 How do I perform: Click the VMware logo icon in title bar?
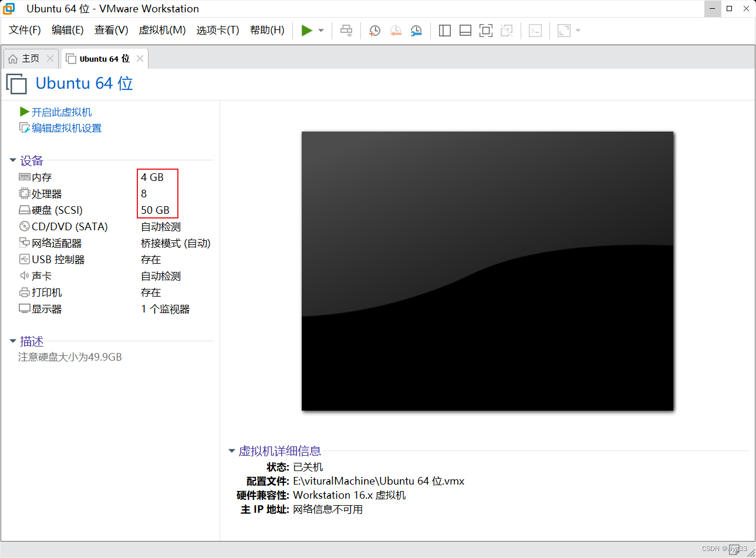click(x=9, y=9)
